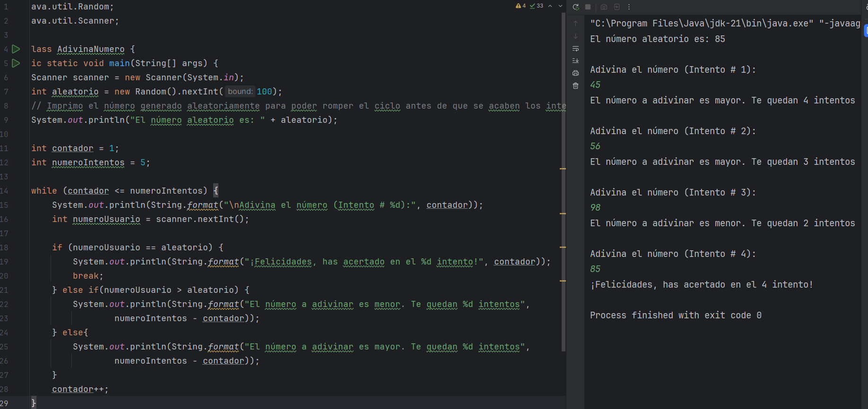The image size is (868, 409).
Task: Click console line 'Intento # 3'
Action: click(x=673, y=192)
